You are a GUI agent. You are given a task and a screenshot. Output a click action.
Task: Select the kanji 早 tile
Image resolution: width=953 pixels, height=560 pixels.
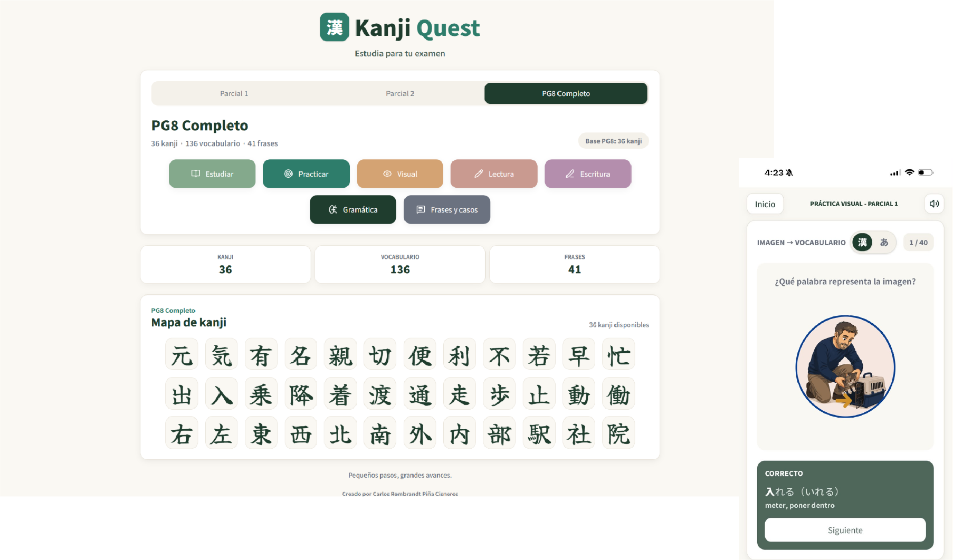(579, 354)
